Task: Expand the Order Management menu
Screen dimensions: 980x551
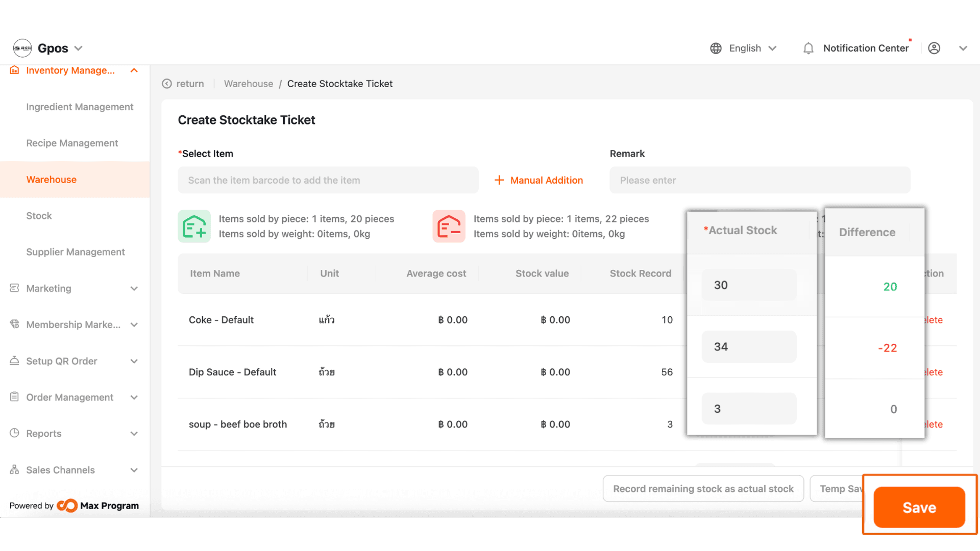Action: coord(134,397)
